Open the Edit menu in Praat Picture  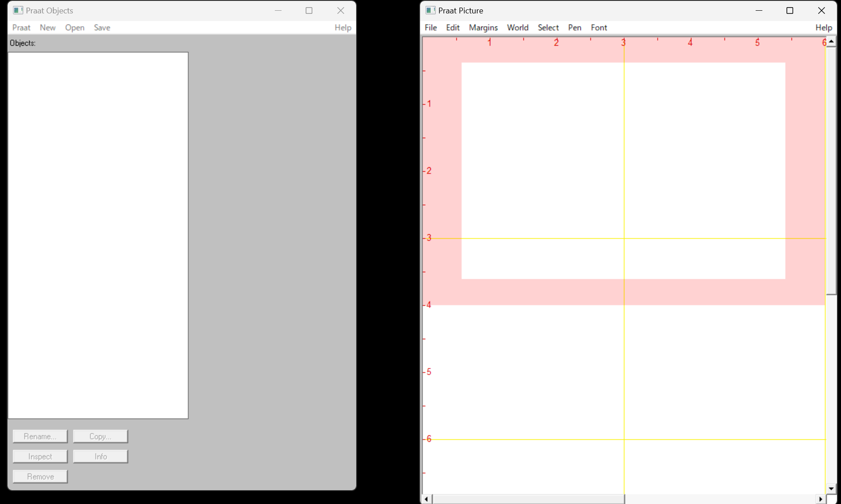[x=453, y=28]
